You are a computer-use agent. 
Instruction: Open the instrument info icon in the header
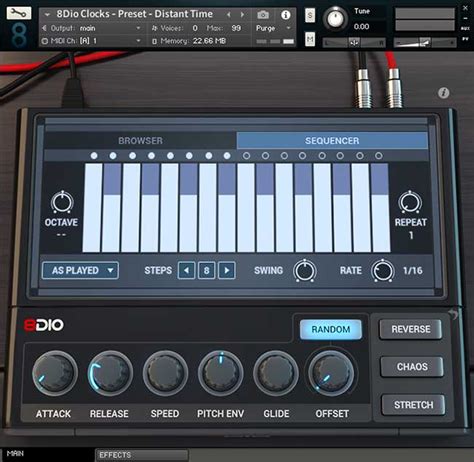[x=285, y=15]
